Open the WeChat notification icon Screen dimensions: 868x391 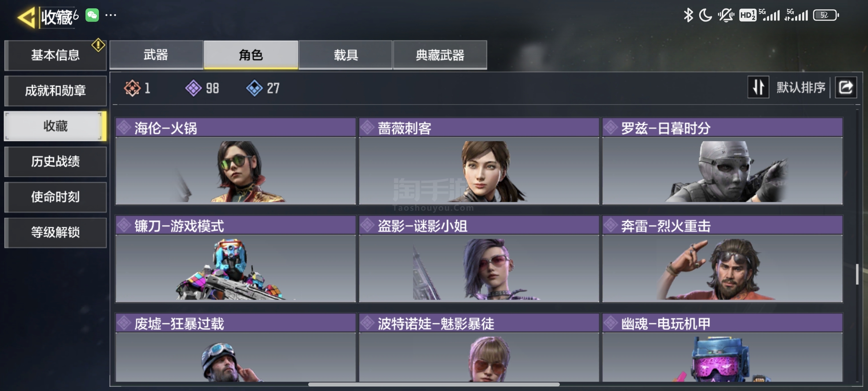[92, 15]
